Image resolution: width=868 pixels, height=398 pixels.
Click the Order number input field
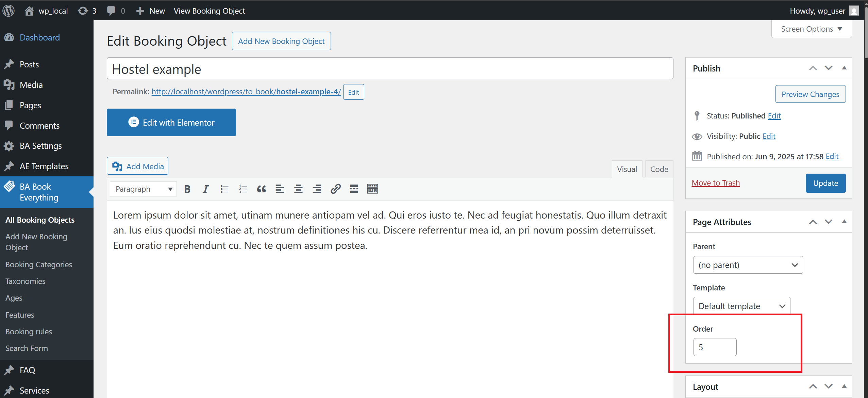[715, 347]
